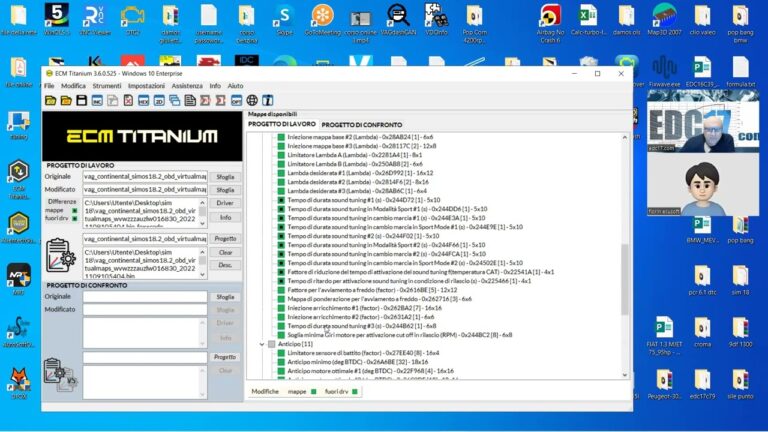Open VAGdashCAN desktop icon

[x=398, y=21]
